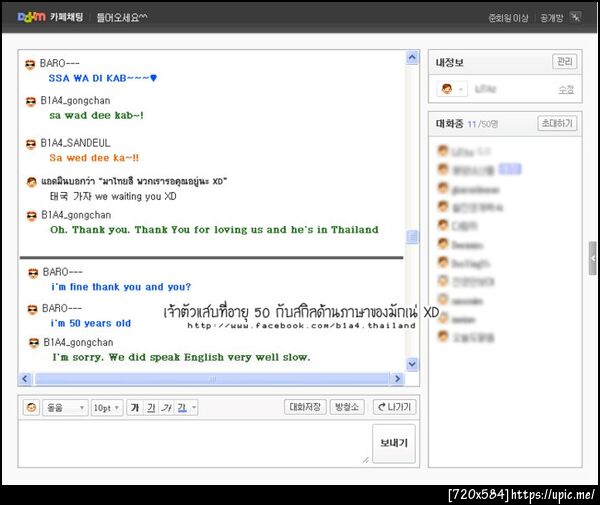The width and height of the screenshot is (600, 505).
Task: Open the 10pt font size dropdown
Action: pyautogui.click(x=107, y=408)
